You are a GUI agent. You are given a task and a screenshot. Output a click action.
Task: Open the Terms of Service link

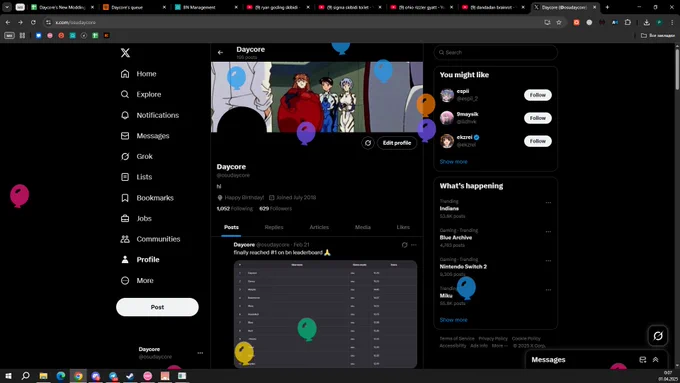pos(457,338)
